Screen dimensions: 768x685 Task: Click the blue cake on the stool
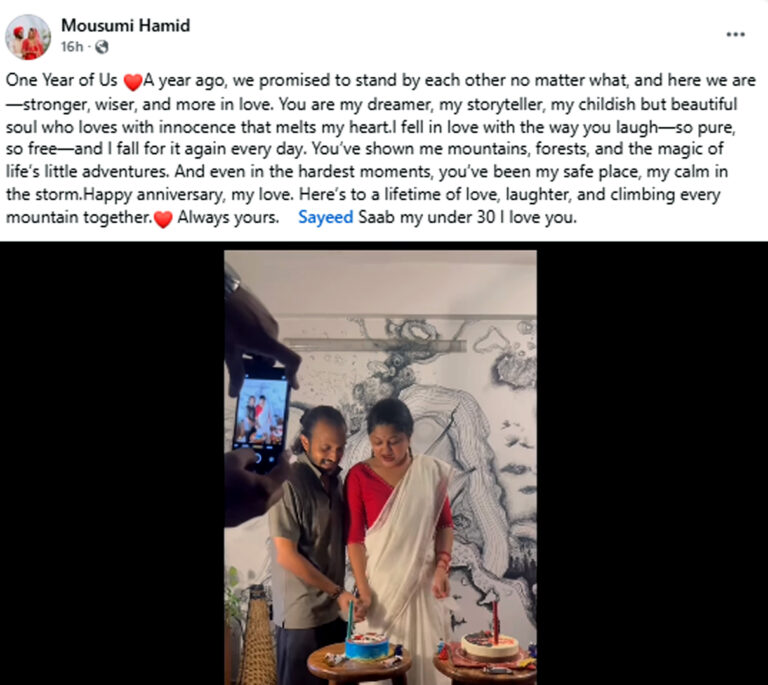[366, 645]
